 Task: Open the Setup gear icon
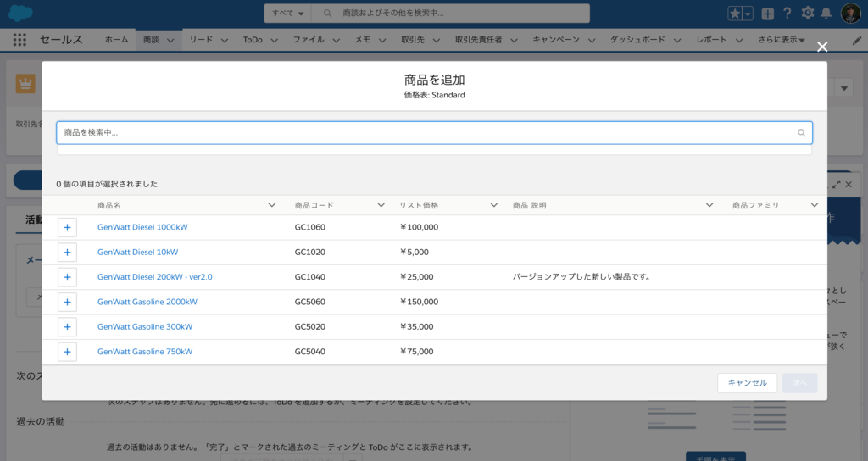pos(808,14)
